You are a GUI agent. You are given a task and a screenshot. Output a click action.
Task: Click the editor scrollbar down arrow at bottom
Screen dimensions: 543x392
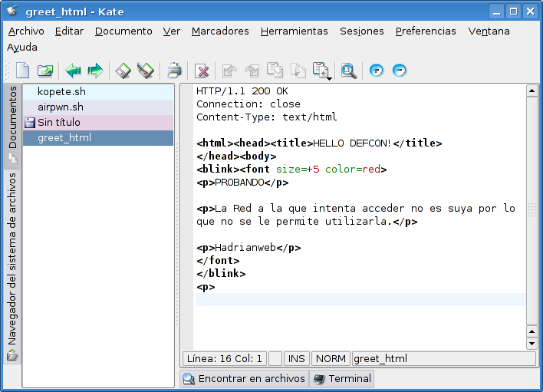[531, 344]
